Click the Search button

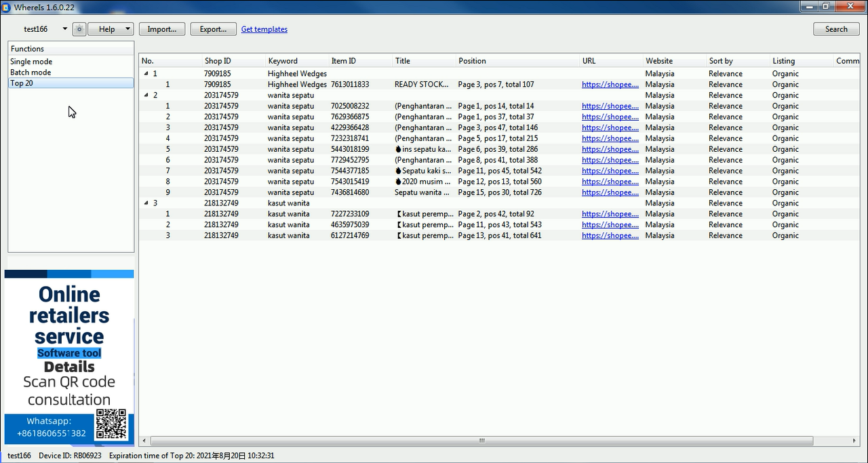[836, 29]
